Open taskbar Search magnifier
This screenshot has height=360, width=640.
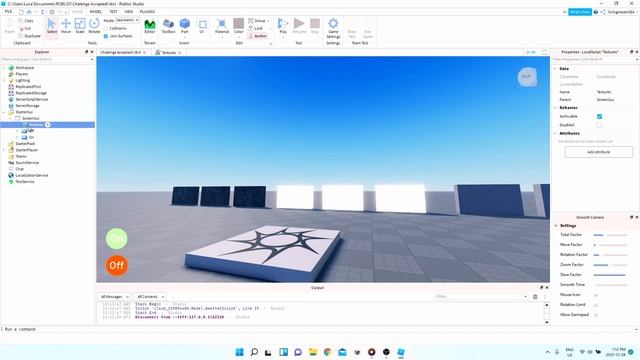(254, 352)
